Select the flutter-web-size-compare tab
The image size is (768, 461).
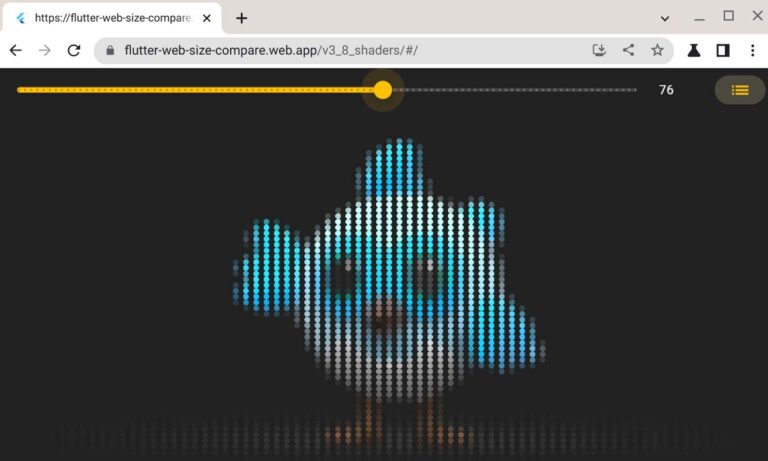(112, 19)
